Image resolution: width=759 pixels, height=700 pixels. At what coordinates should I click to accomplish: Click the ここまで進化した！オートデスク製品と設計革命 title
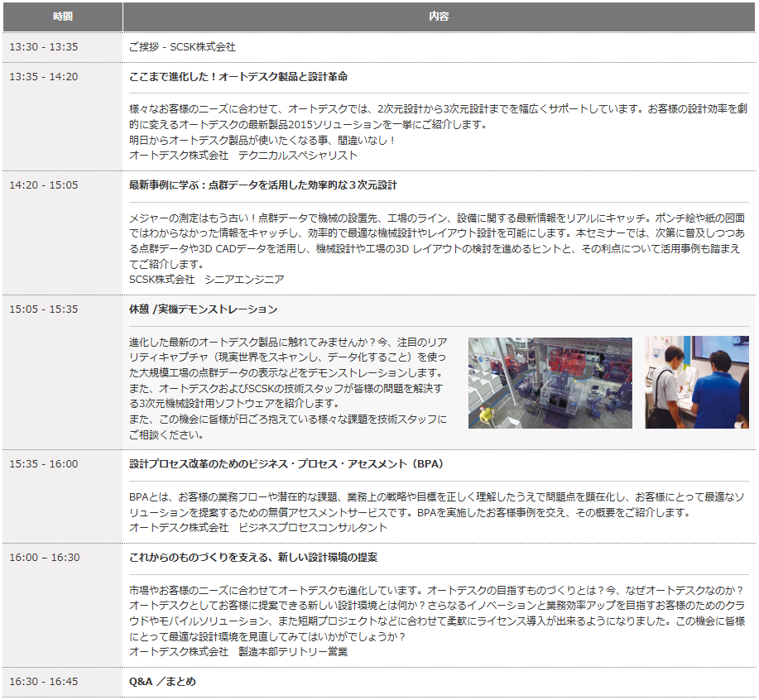click(238, 76)
